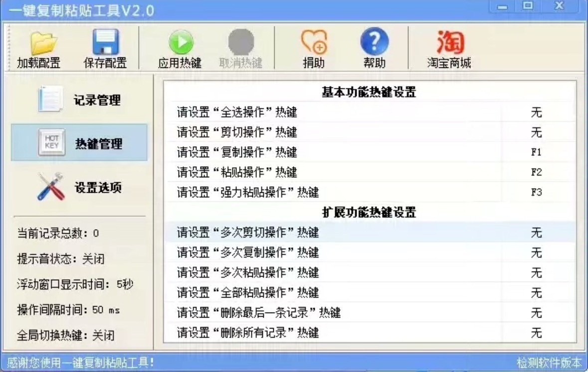Open the 捐助 heart icon
This screenshot has height=372, width=588.
tap(314, 42)
